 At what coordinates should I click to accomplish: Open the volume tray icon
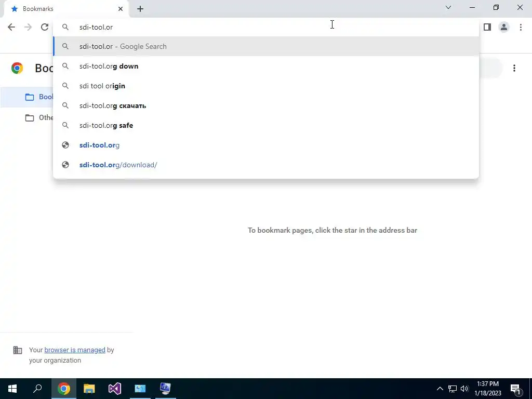(x=464, y=389)
